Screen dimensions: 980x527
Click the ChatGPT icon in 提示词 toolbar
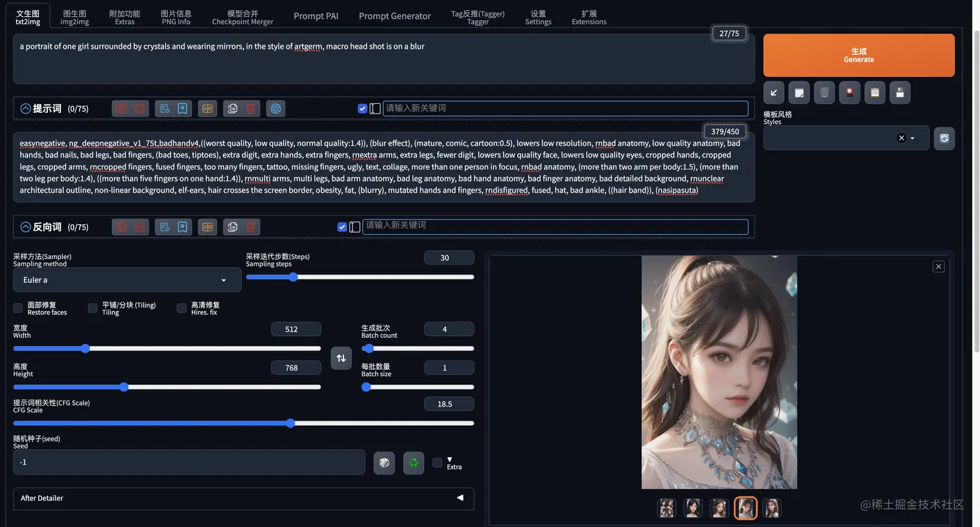(275, 109)
